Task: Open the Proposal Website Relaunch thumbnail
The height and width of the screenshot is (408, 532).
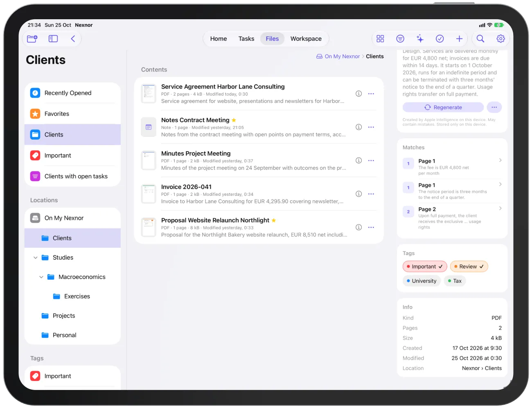Action: pos(149,227)
